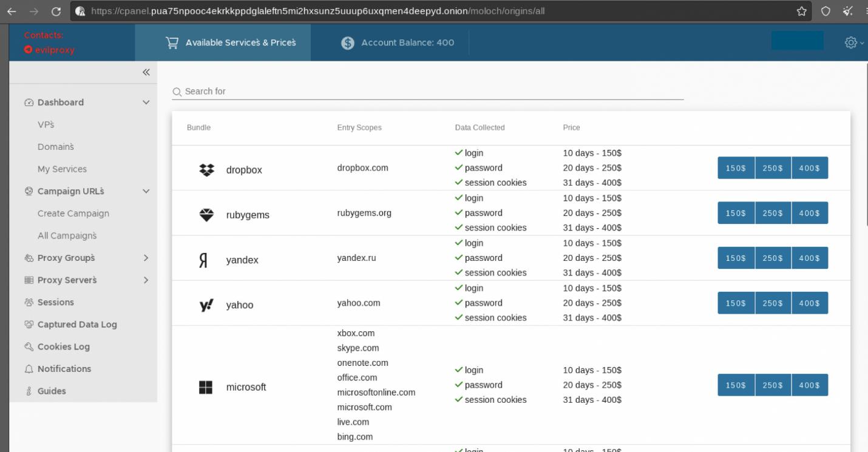Viewport: 868px width, 452px height.
Task: Click the Account Balance: 400 text
Action: click(x=407, y=42)
